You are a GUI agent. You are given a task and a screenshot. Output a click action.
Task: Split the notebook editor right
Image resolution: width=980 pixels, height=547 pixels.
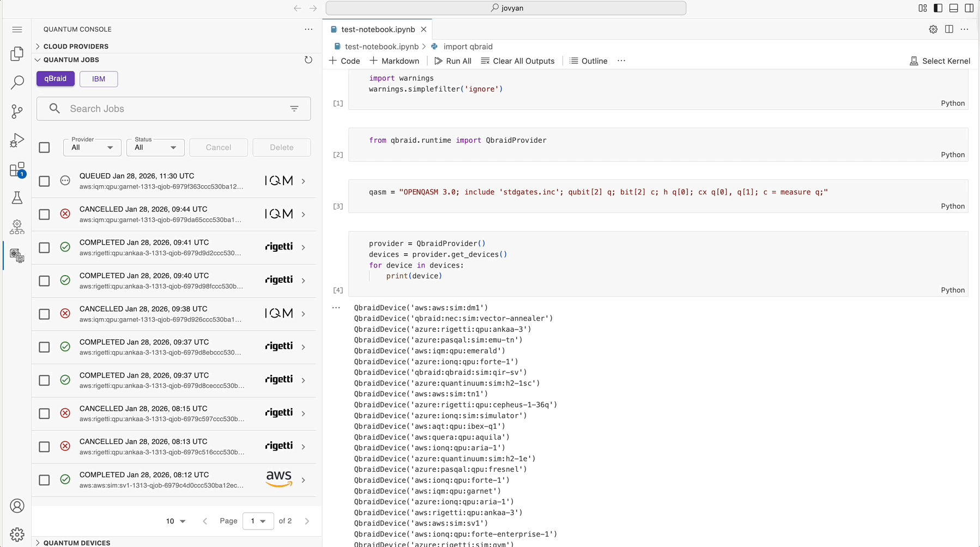(949, 29)
